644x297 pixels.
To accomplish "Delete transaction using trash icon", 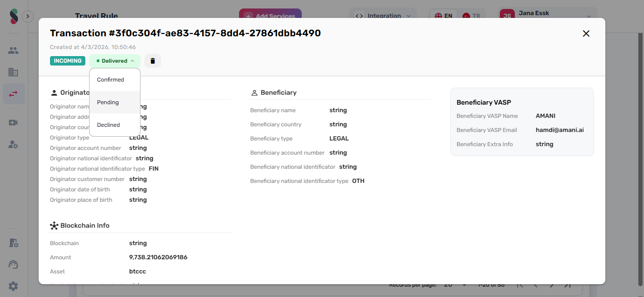I will pos(153,61).
